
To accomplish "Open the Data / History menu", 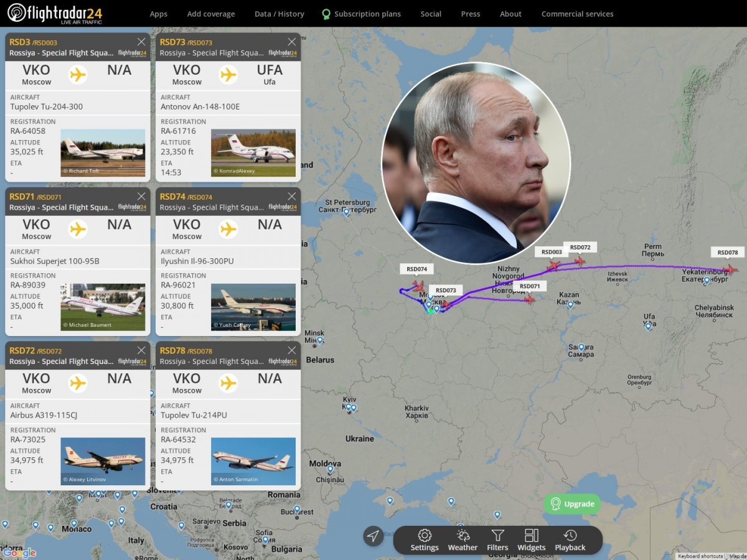I will pyautogui.click(x=280, y=14).
